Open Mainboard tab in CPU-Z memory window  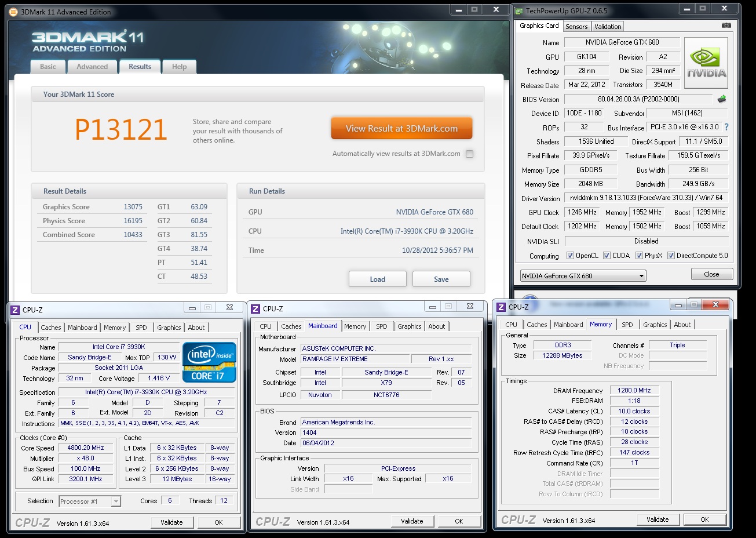pos(568,325)
